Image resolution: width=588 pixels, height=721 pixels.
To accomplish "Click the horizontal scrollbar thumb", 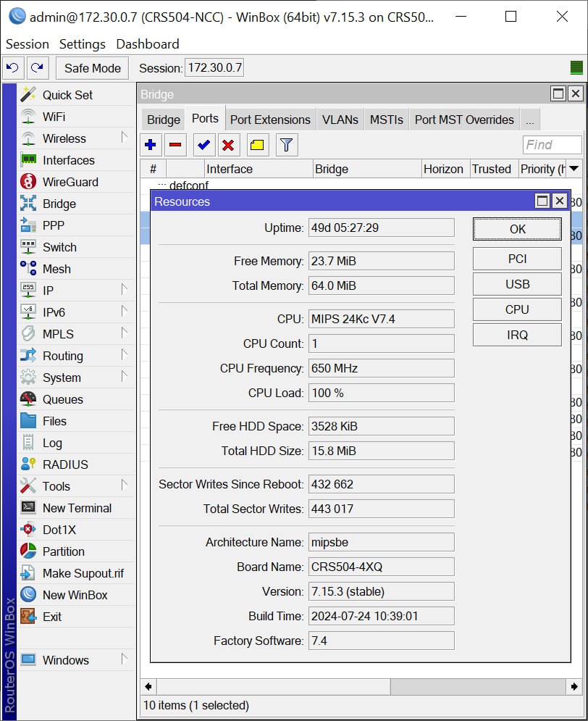I will point(274,686).
